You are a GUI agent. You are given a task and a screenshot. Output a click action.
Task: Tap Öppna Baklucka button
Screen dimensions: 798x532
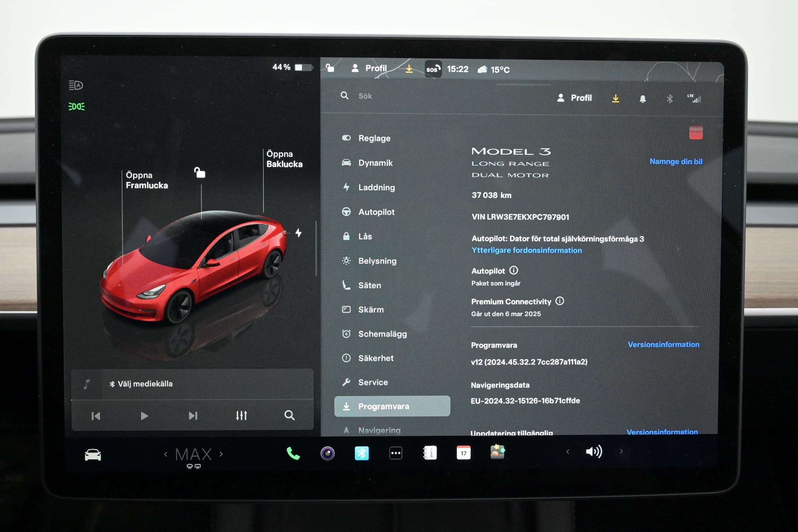(284, 159)
